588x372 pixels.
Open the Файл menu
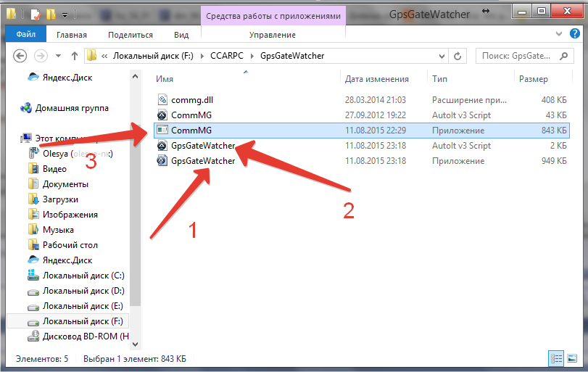coord(26,34)
